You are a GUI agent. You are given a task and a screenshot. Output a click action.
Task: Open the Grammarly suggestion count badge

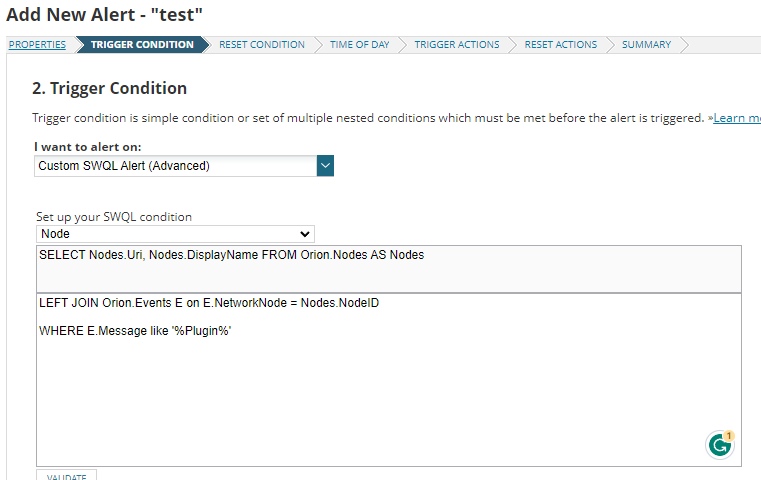pyautogui.click(x=729, y=436)
